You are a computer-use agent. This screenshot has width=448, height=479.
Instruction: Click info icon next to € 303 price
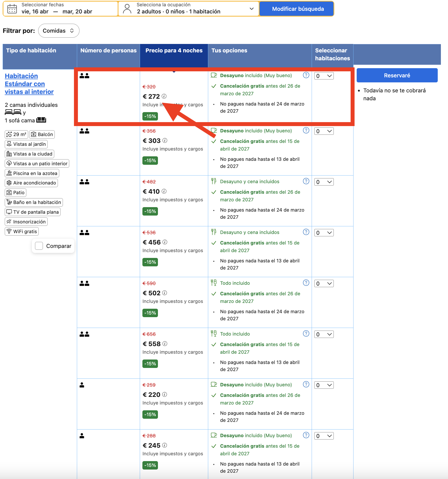(x=165, y=141)
